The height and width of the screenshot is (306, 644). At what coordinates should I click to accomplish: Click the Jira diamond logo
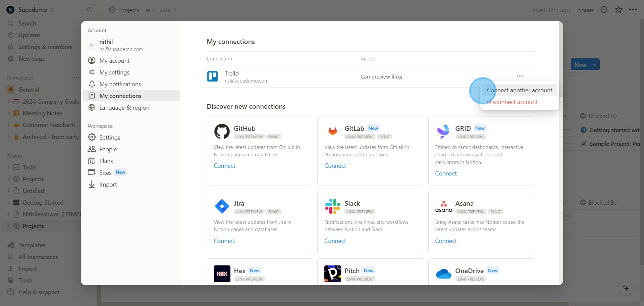pos(222,206)
